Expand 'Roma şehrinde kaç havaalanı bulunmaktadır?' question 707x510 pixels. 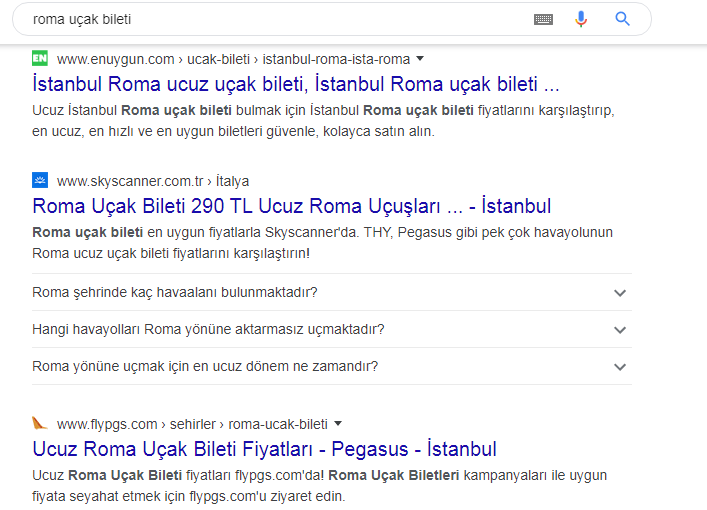tap(331, 292)
